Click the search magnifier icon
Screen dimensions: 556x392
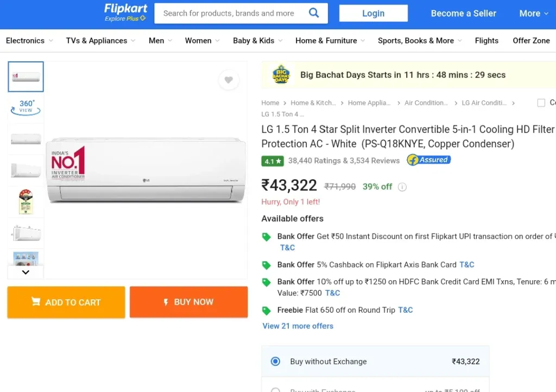pyautogui.click(x=314, y=13)
